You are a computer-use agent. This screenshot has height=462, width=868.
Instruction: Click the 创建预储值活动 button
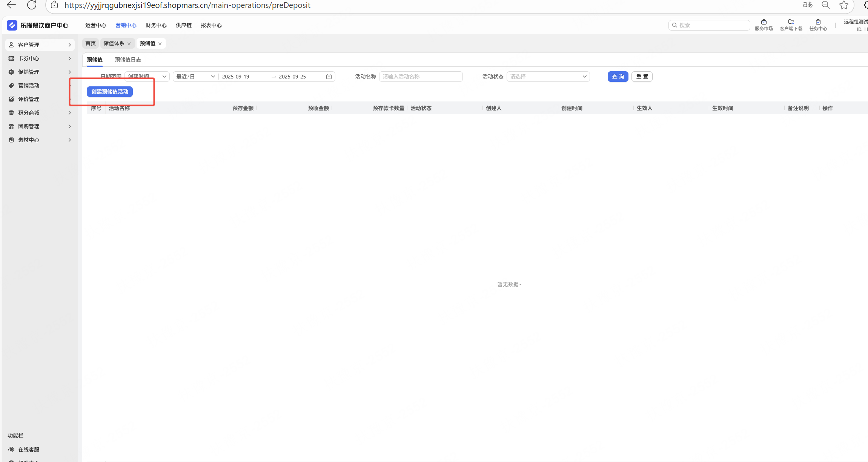109,92
